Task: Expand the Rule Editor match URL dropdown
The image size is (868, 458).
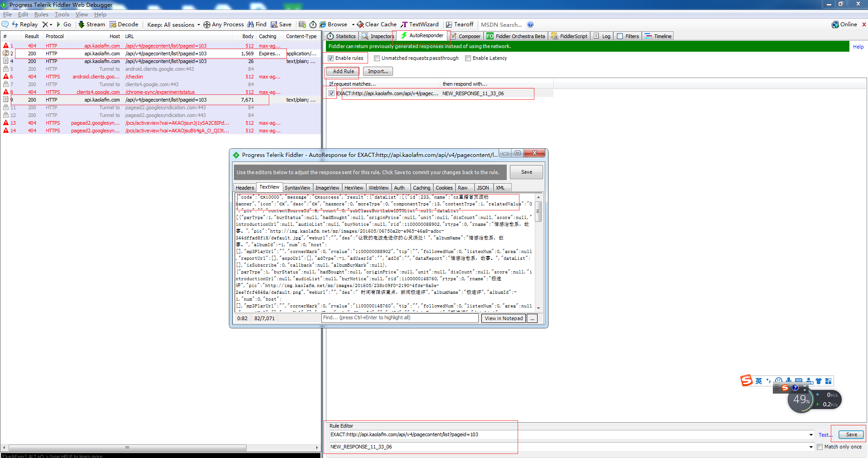Action: click(x=811, y=434)
